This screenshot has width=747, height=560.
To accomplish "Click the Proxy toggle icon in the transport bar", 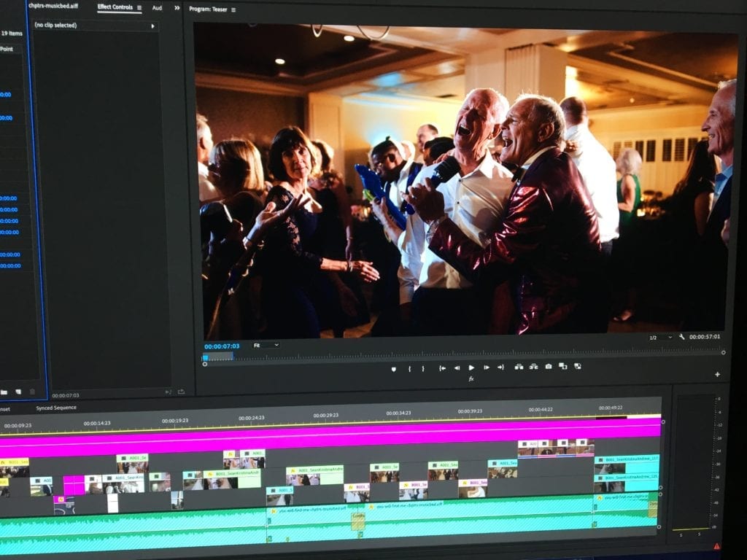I will coord(578,366).
